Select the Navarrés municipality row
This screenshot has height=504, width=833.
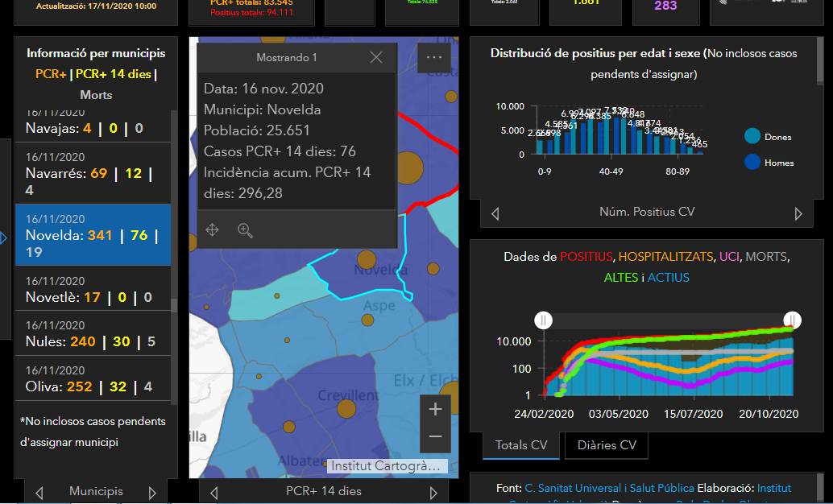point(93,173)
